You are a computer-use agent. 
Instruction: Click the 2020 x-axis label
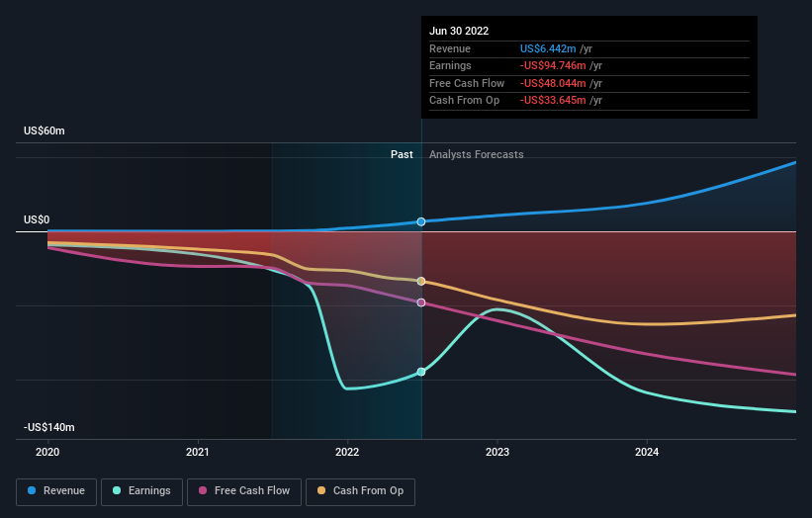click(x=47, y=452)
